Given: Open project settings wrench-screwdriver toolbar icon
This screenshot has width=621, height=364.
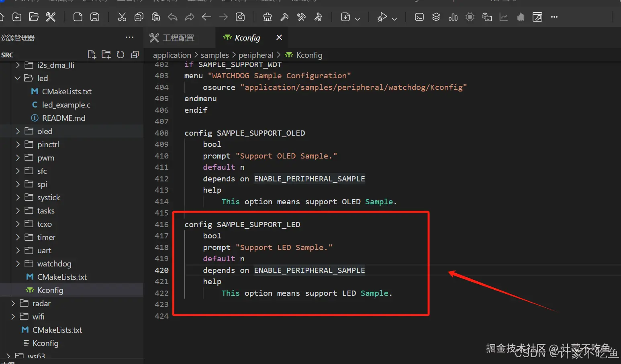Looking at the screenshot, I should pyautogui.click(x=51, y=17).
